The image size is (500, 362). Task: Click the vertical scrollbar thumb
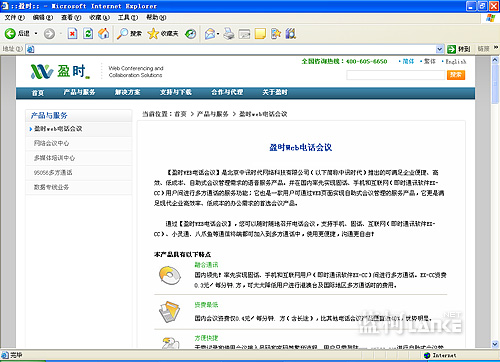click(x=495, y=84)
